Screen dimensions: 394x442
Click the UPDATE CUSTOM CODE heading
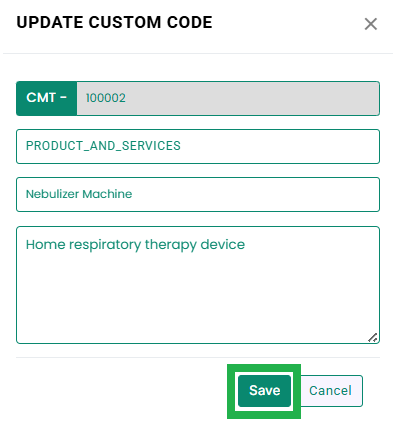point(114,23)
